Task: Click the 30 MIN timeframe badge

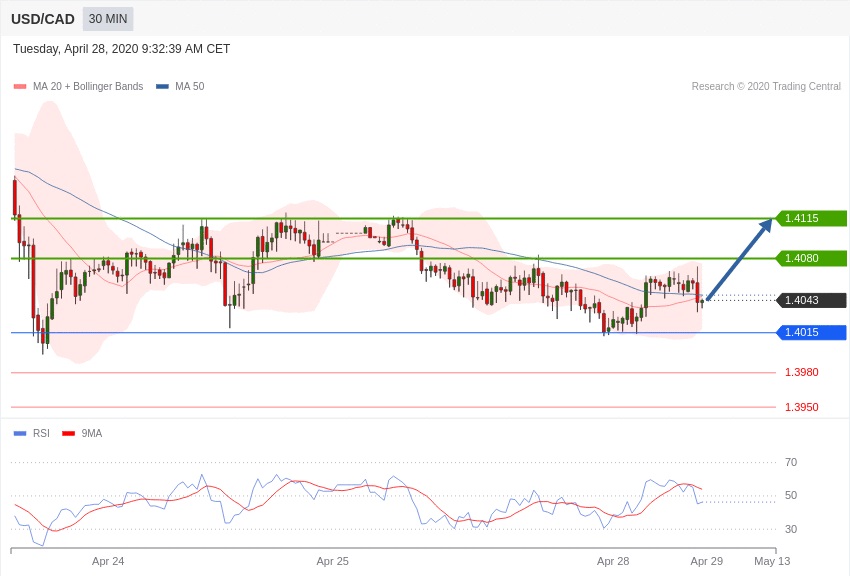Action: pyautogui.click(x=108, y=19)
